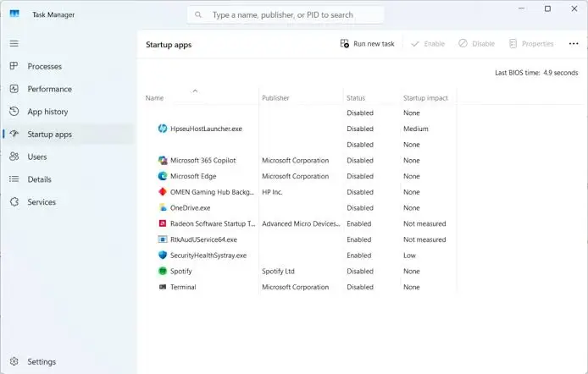Click the Disable button in toolbar
The width and height of the screenshot is (588, 374).
pos(477,44)
